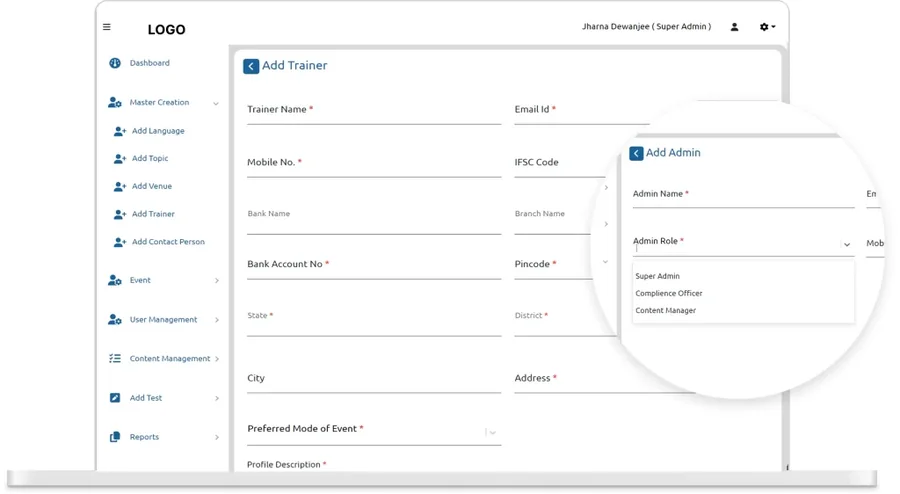Click the Address input field
Viewport: 900px width, 494px height.
coord(604,382)
